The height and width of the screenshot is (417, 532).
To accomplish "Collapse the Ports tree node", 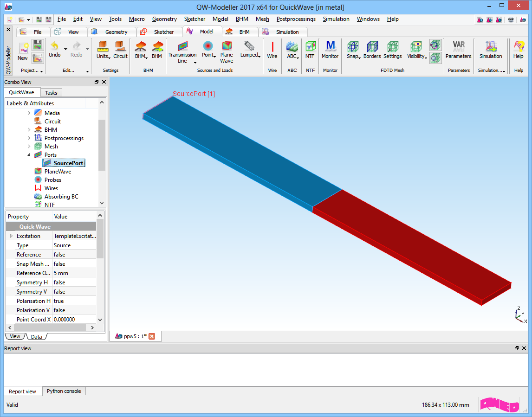I will click(x=29, y=154).
